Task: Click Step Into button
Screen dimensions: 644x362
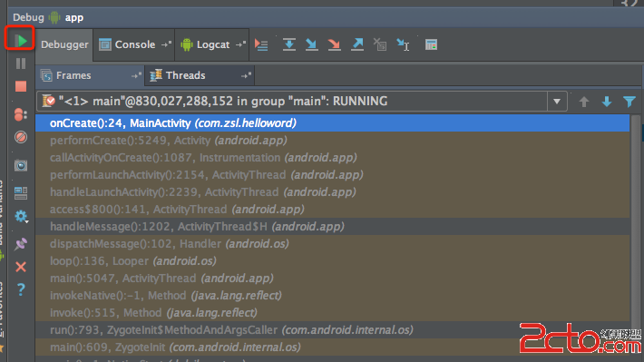Action: coord(312,44)
